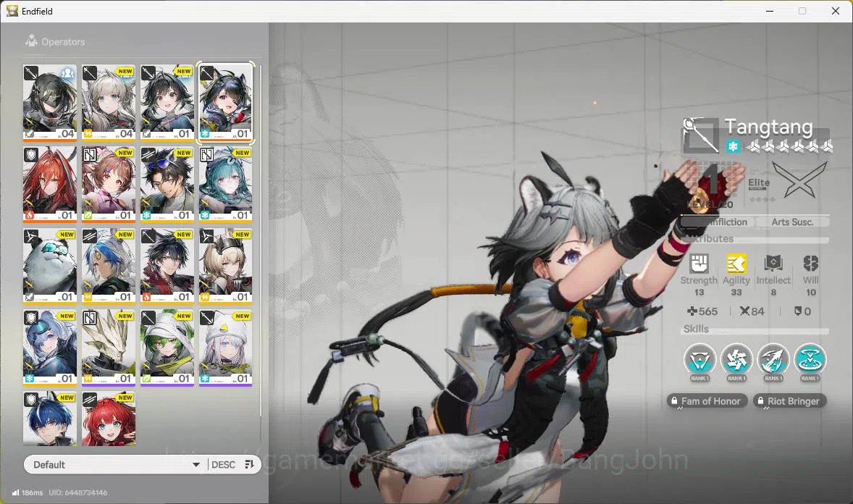Viewport: 853px width, 504px height.
Task: Select the red-haired horned operator card
Action: [x=50, y=185]
